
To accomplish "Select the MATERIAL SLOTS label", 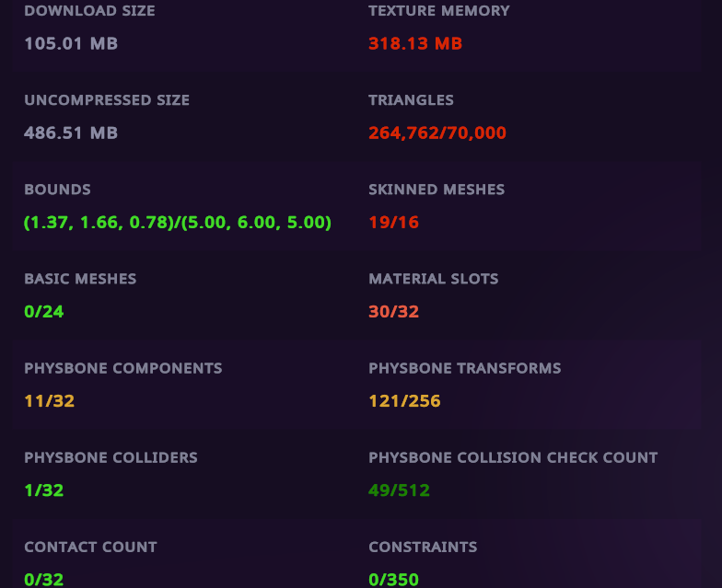I will pyautogui.click(x=433, y=278).
